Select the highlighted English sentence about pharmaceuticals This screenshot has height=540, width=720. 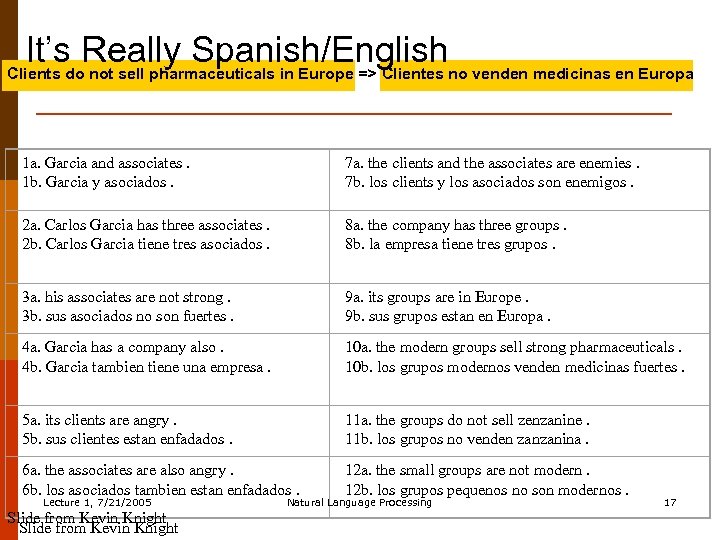point(180,74)
